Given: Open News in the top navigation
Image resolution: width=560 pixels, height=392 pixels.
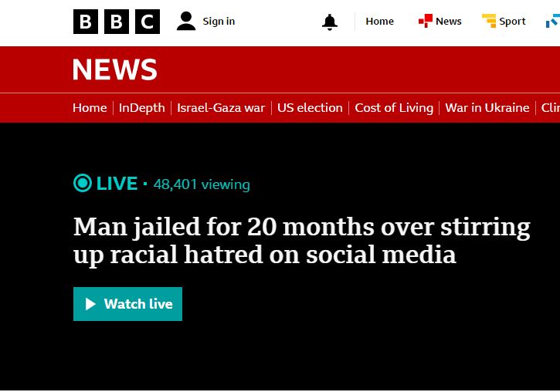Looking at the screenshot, I should (449, 21).
